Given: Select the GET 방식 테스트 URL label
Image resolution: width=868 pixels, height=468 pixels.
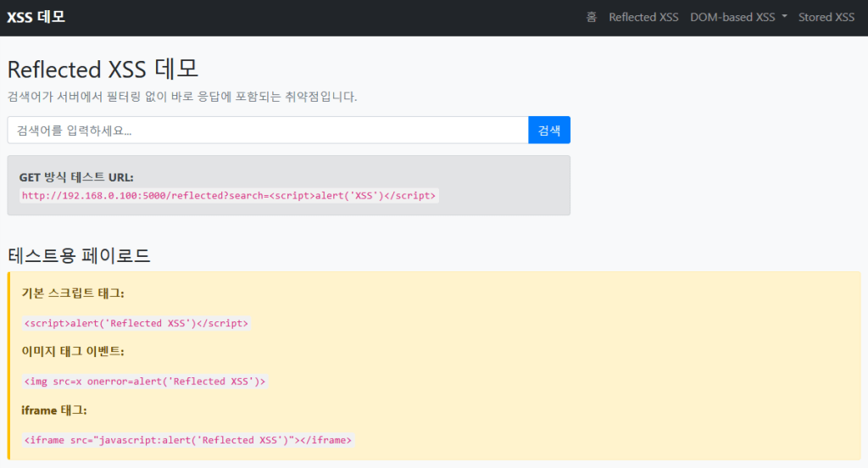Looking at the screenshot, I should (76, 177).
